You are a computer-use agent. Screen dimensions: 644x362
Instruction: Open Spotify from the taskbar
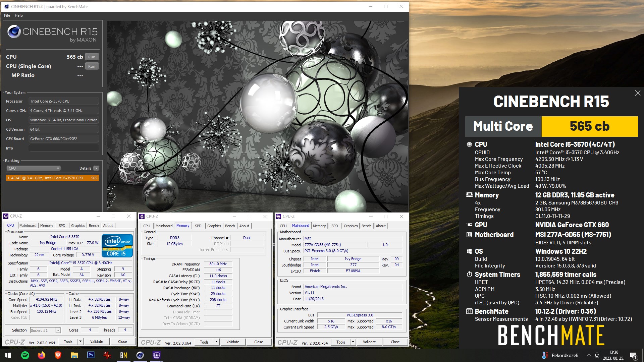25,355
